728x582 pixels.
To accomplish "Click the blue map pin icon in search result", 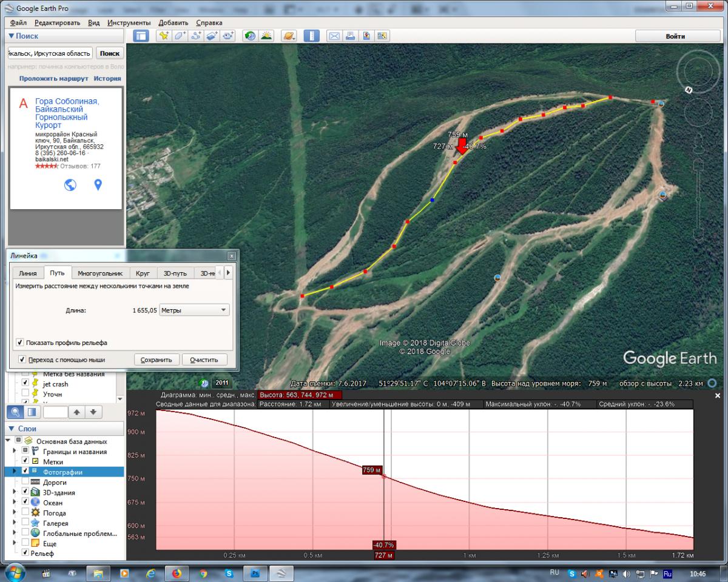I will point(98,185).
